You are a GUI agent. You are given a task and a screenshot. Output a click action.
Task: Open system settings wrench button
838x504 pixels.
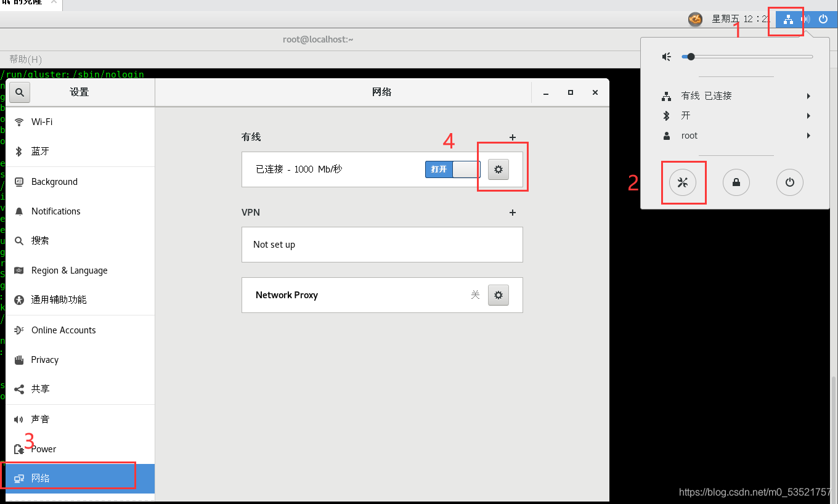(x=683, y=182)
